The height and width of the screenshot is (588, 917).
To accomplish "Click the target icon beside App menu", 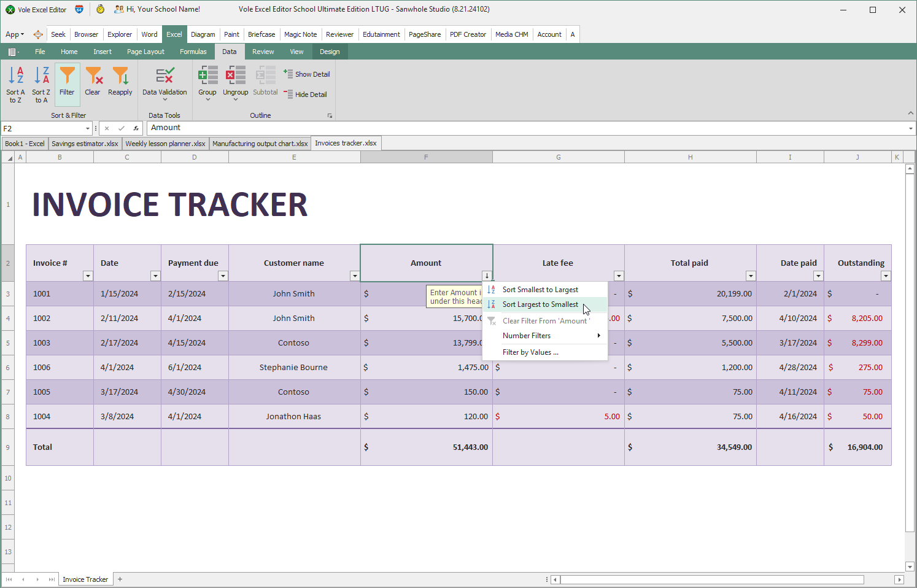I will (38, 34).
